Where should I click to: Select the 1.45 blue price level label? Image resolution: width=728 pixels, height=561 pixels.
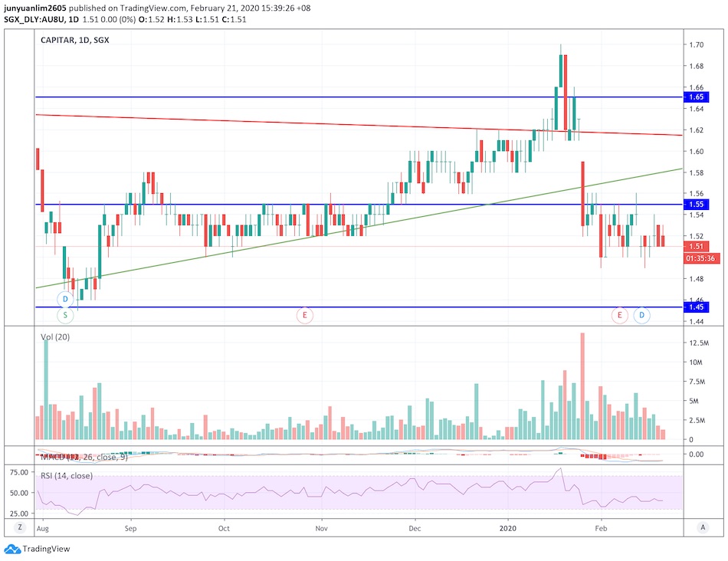pos(696,307)
